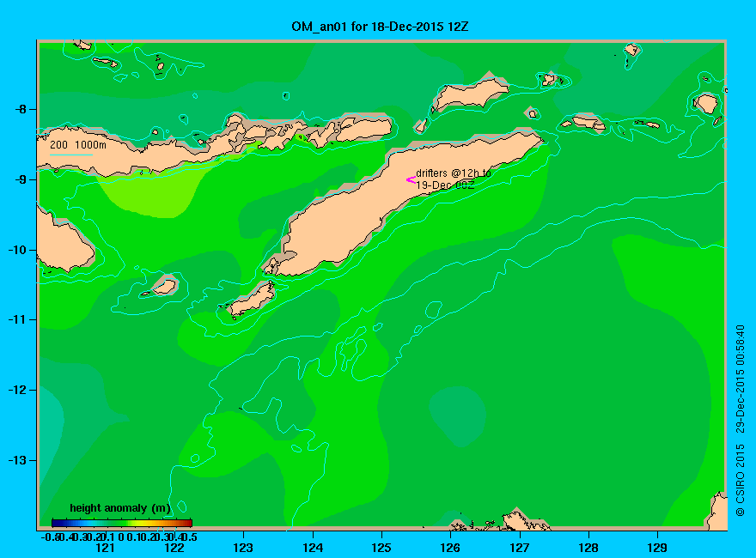Click the 123 longitude axis label
Image resolution: width=756 pixels, height=558 pixels.
(x=243, y=548)
